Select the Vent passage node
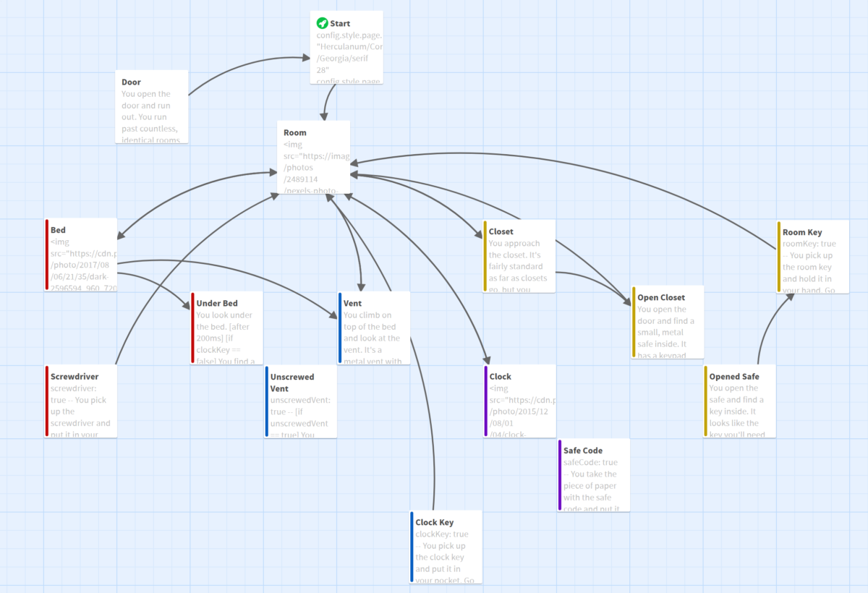 375,328
